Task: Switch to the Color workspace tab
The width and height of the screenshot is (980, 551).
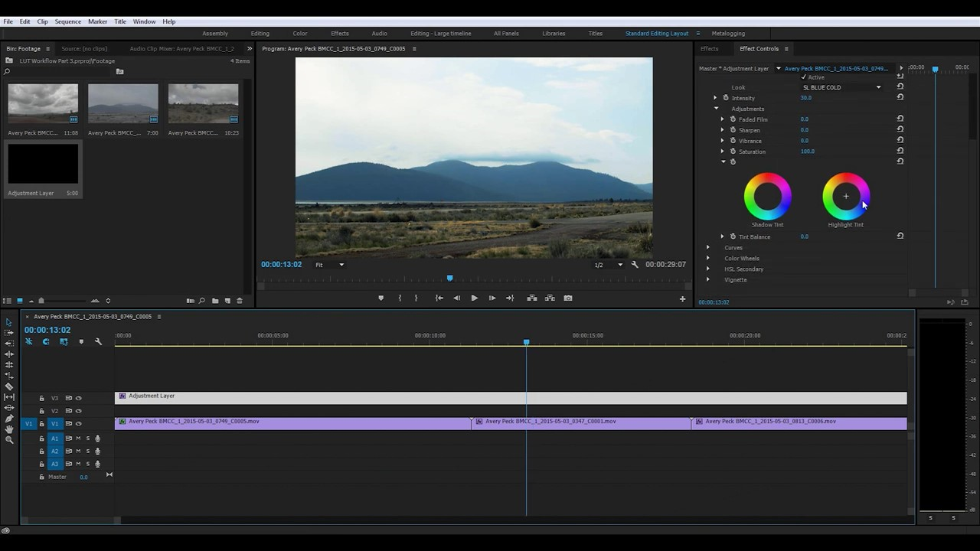Action: [300, 34]
